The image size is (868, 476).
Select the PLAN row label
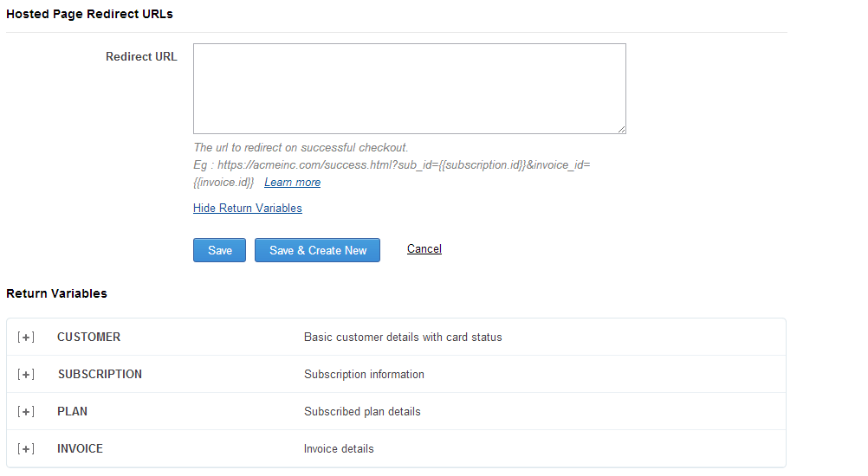click(x=72, y=412)
